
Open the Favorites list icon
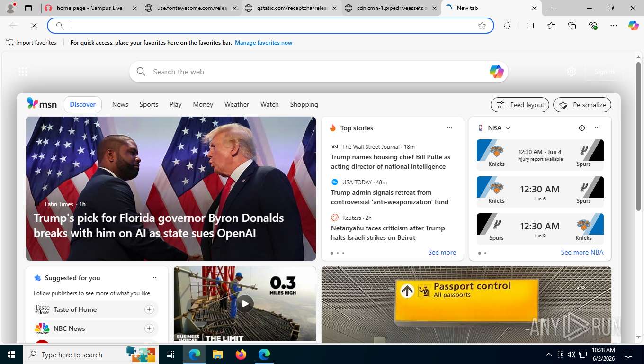551,26
